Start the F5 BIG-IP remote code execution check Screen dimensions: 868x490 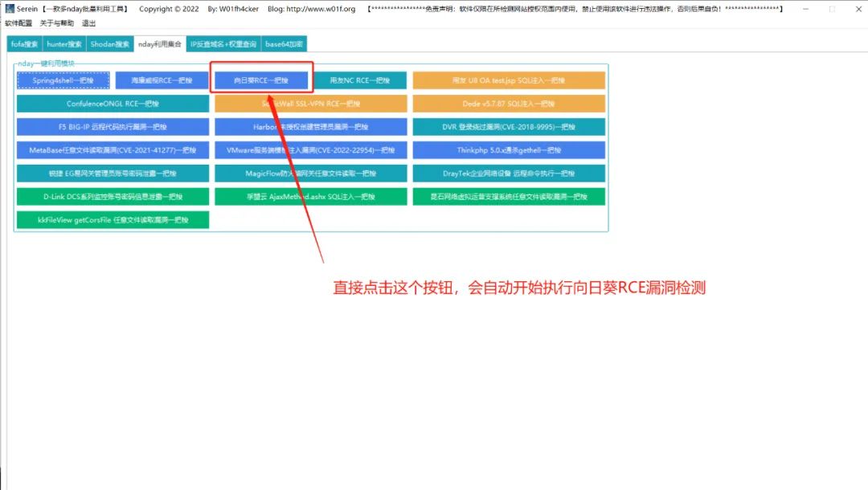pyautogui.click(x=113, y=127)
